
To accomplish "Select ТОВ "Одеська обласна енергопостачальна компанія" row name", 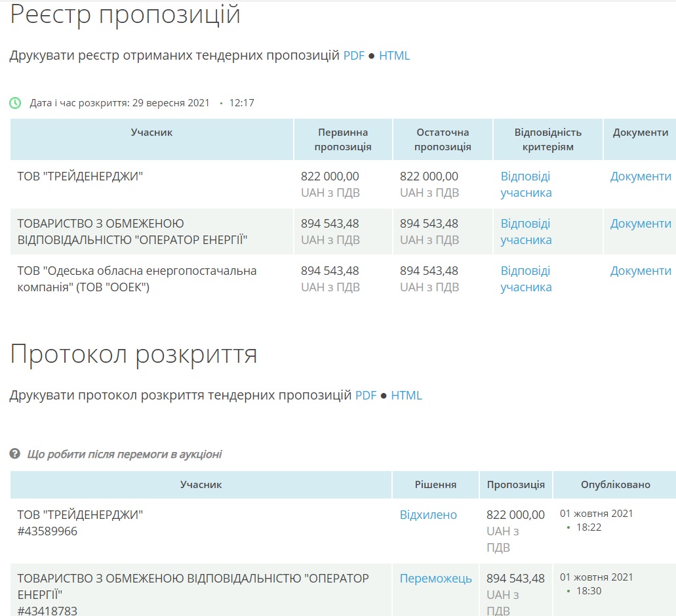I will [x=137, y=279].
